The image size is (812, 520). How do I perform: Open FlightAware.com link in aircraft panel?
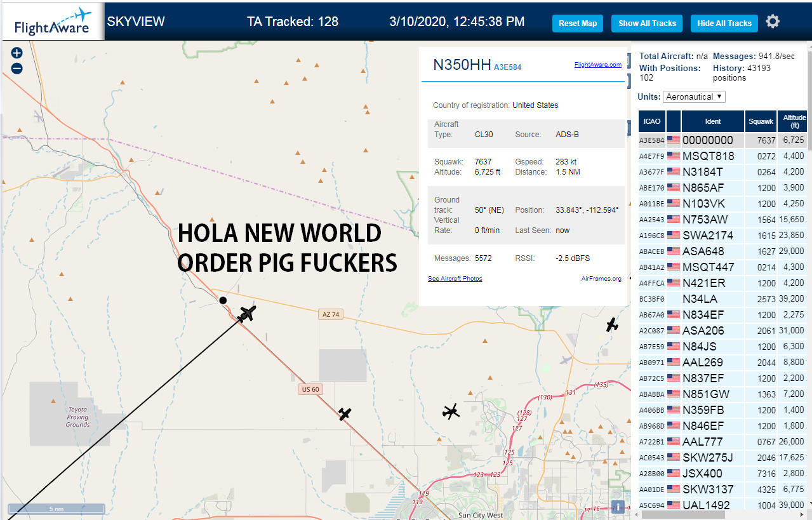(597, 65)
